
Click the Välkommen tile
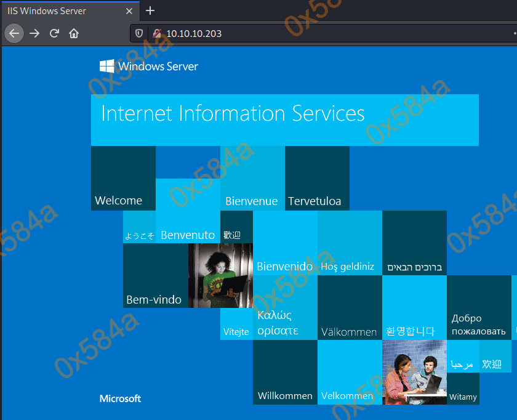click(x=349, y=308)
